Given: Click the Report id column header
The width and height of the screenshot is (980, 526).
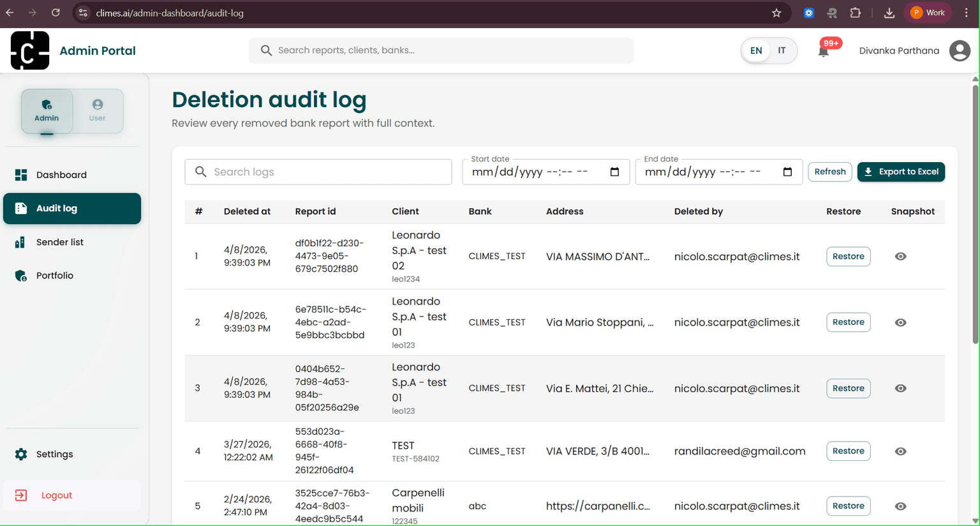Looking at the screenshot, I should click(x=315, y=211).
